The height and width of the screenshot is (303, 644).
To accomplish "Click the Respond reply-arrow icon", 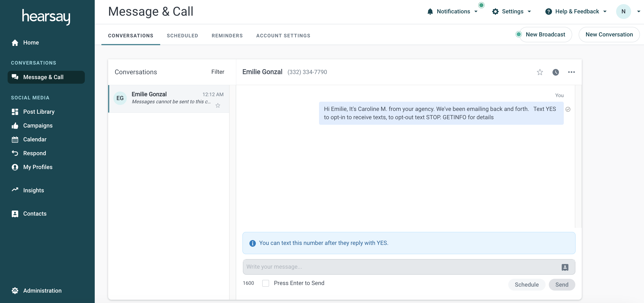I will 15,153.
